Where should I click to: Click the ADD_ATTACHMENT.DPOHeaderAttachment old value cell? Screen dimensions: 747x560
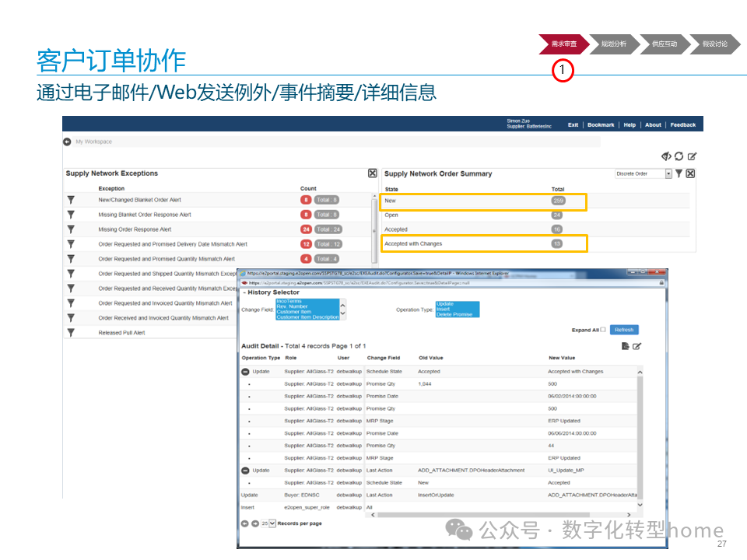pyautogui.click(x=472, y=471)
